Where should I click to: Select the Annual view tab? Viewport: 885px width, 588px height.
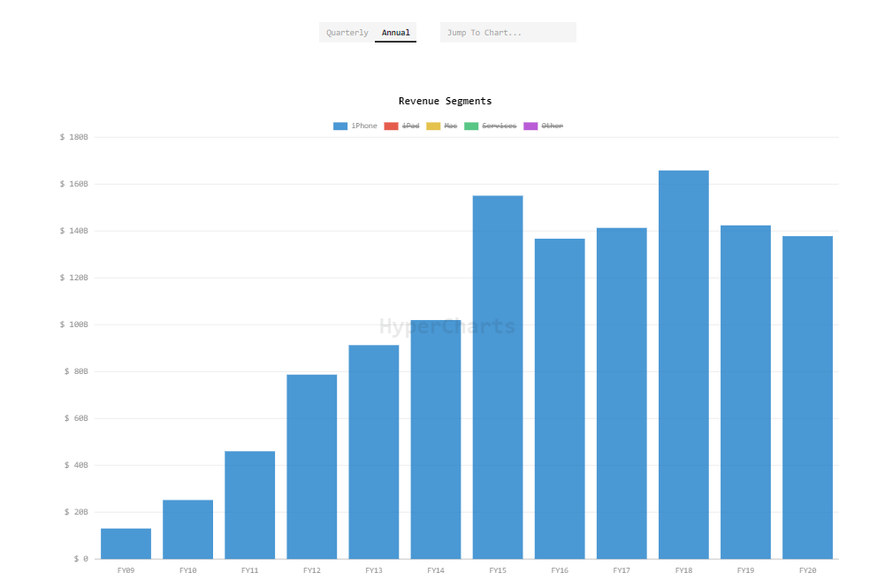tap(396, 33)
